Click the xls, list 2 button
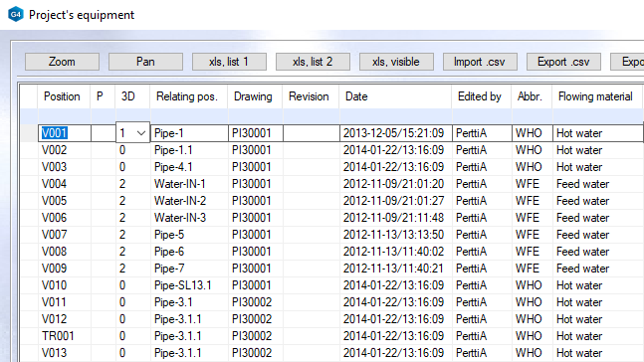Screen dimensions: 644x362 [313, 62]
